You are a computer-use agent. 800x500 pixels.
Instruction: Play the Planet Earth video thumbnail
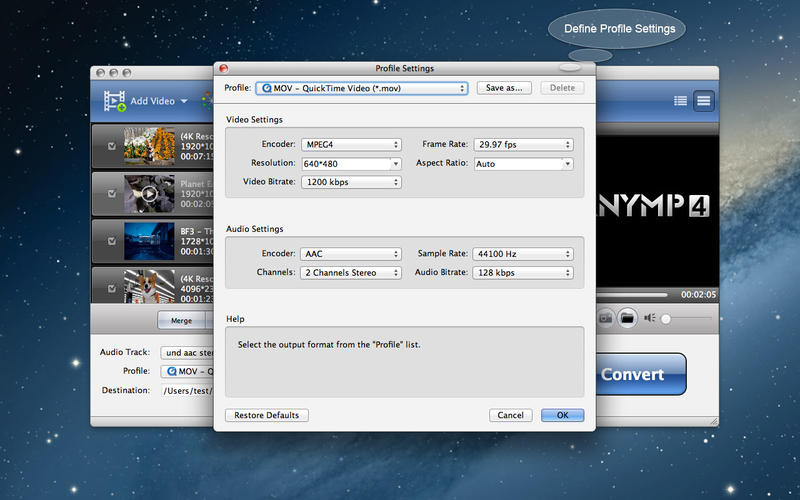149,193
